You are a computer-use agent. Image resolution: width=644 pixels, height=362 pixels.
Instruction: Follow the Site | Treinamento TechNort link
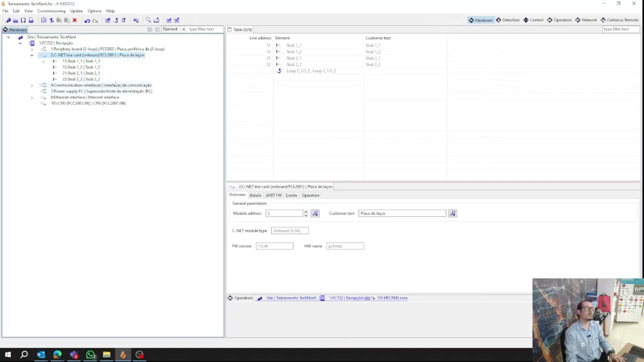point(291,298)
